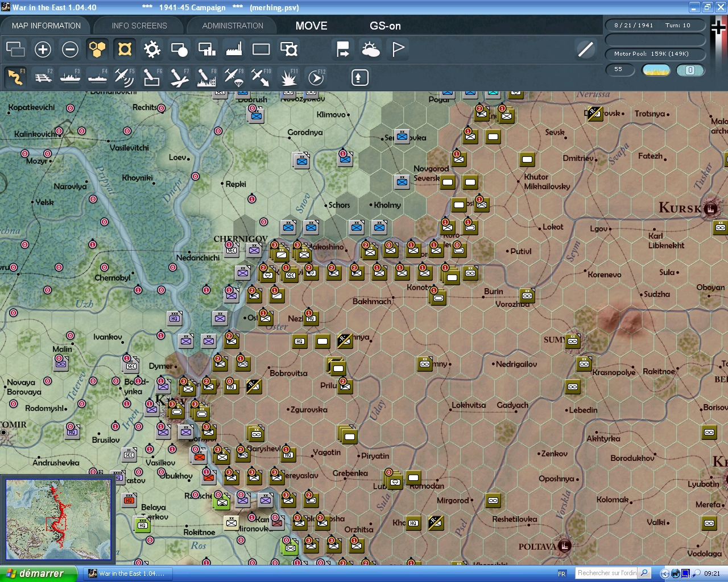Screen dimensions: 728x582
Task: Click the F12 end turn arrow icon
Action: [x=316, y=77]
